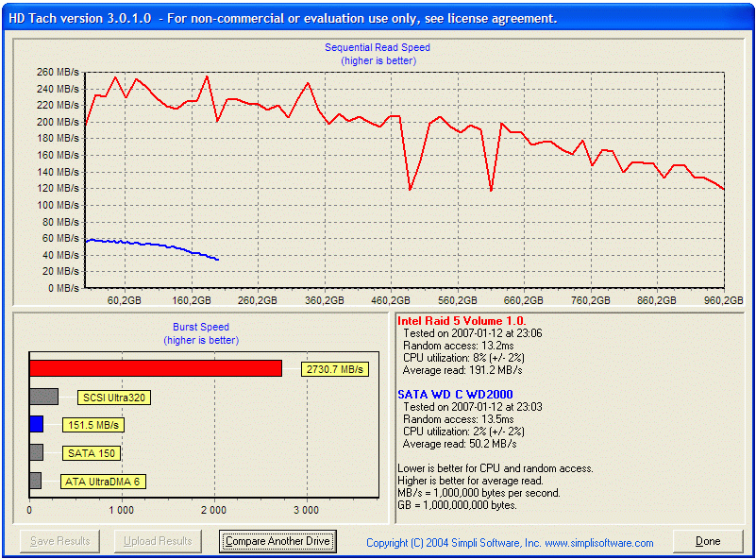Click the Compare Another Drive button
The height and width of the screenshot is (559, 756).
click(x=277, y=541)
